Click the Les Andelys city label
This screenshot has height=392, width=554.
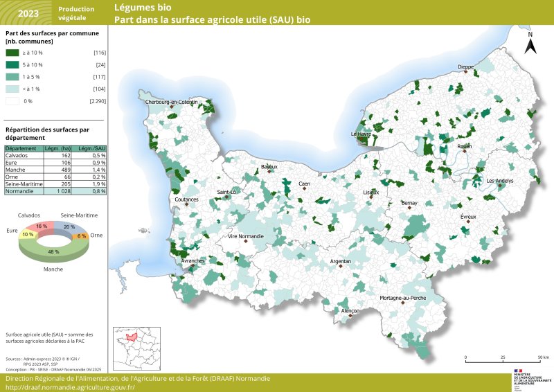500,181
